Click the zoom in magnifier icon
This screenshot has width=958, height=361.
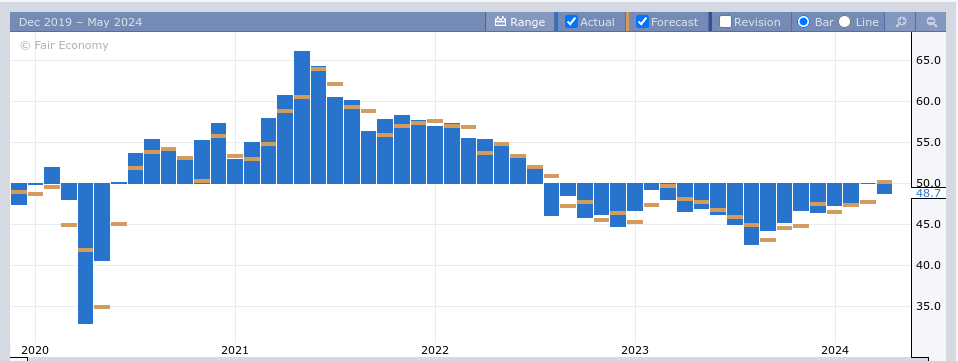tap(901, 22)
